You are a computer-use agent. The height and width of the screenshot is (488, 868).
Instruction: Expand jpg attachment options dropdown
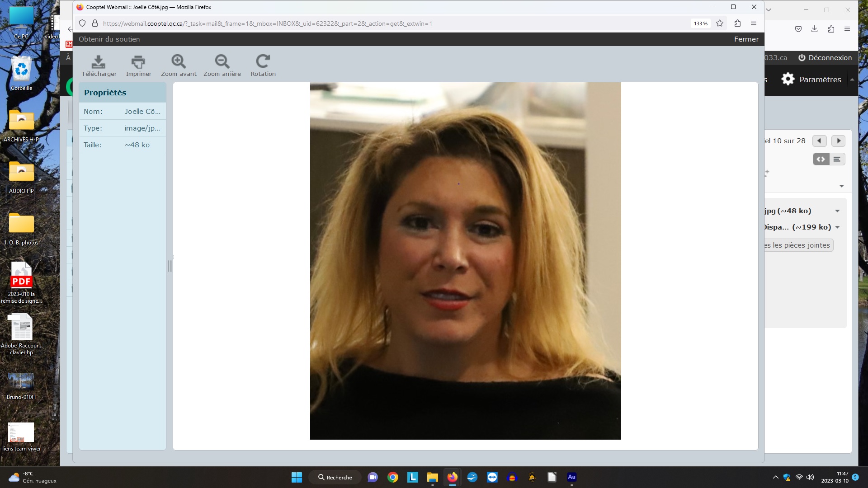point(837,211)
